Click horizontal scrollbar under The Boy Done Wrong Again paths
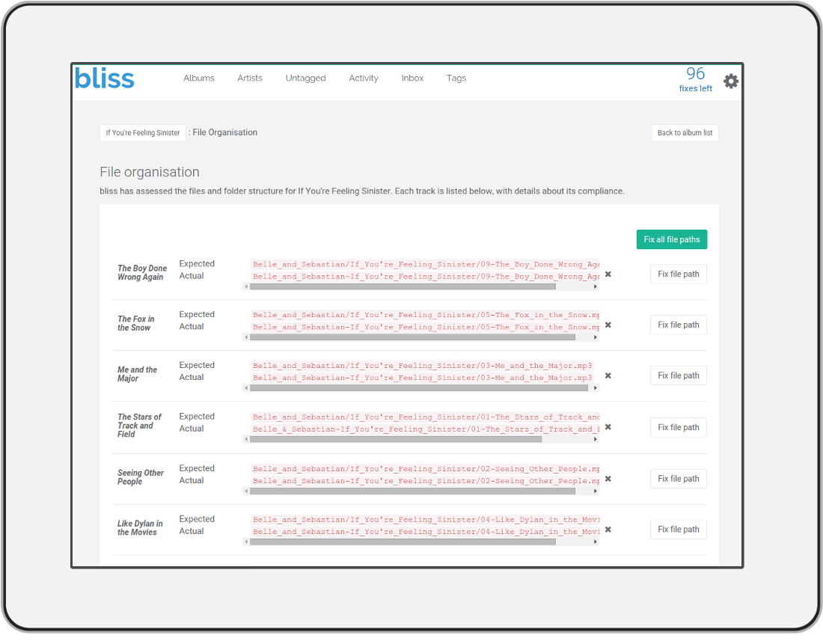 click(x=403, y=286)
